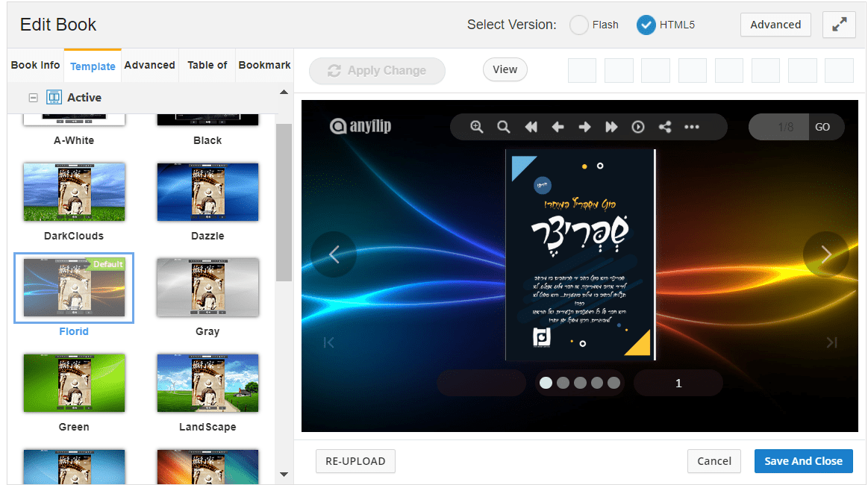This screenshot has height=485, width=868.
Task: Click the DarkClouds template label
Action: point(74,236)
